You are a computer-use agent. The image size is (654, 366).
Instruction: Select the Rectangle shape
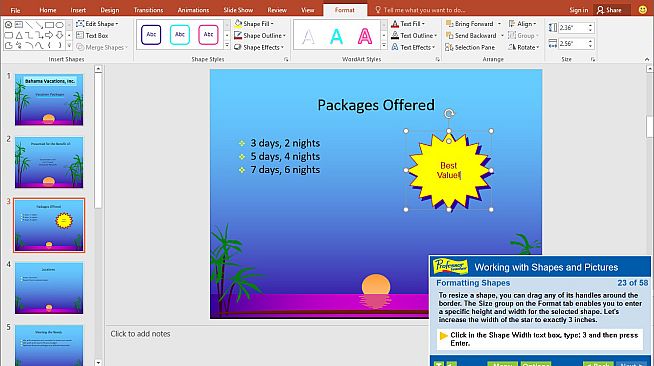pyautogui.click(x=49, y=25)
